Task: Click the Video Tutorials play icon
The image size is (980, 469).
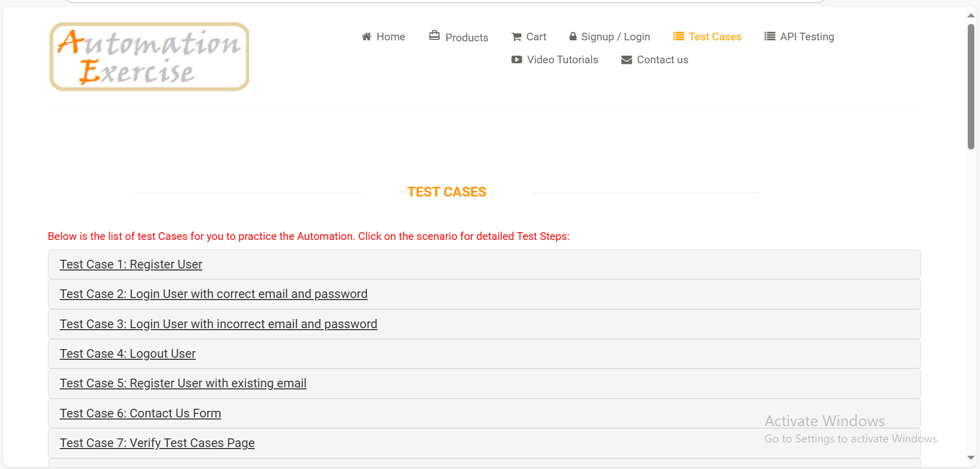Action: [x=517, y=60]
